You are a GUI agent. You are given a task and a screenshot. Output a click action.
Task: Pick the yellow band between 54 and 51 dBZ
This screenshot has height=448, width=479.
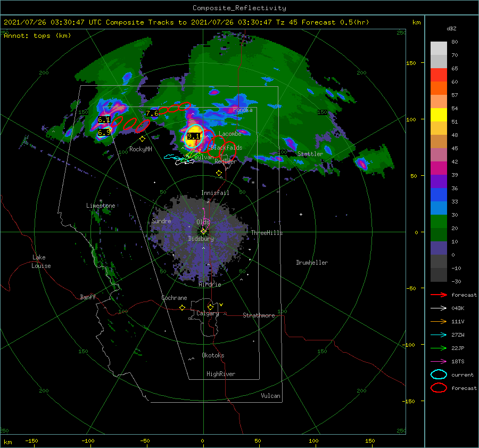(x=439, y=115)
